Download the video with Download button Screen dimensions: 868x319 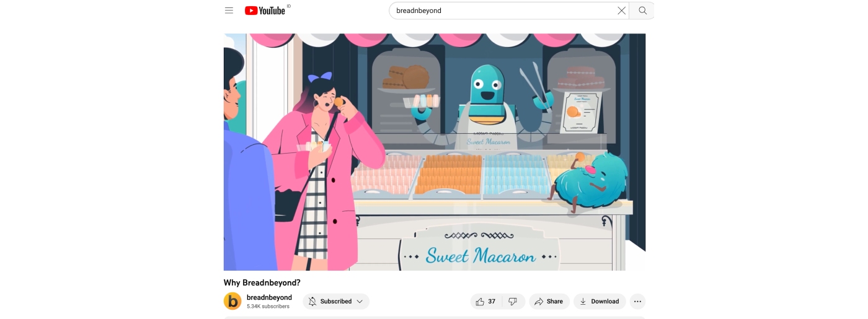point(599,302)
